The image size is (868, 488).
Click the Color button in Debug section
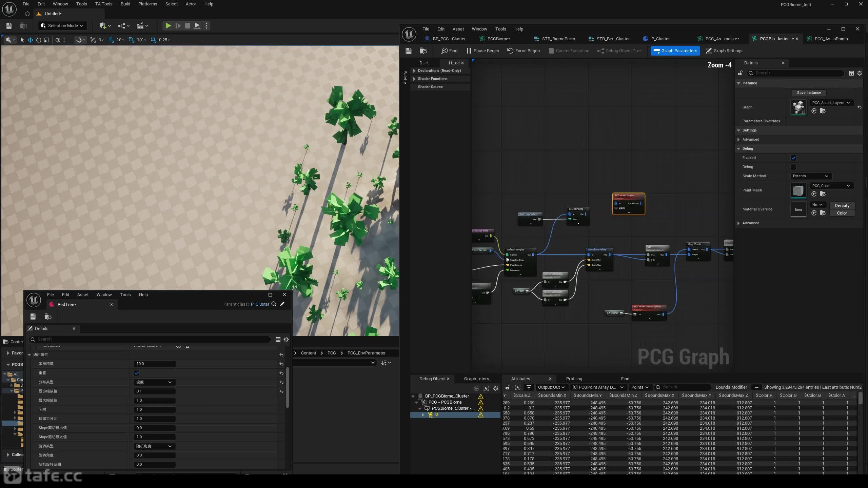[x=842, y=213]
